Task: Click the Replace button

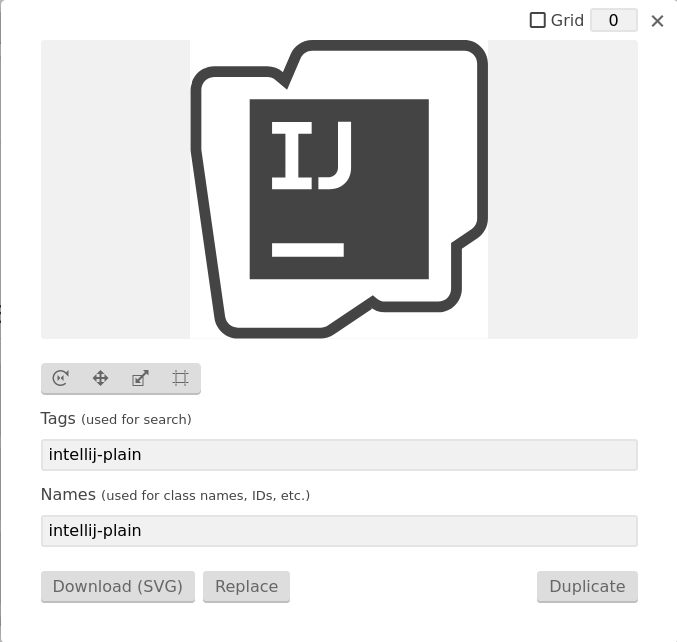Action: pos(247,586)
